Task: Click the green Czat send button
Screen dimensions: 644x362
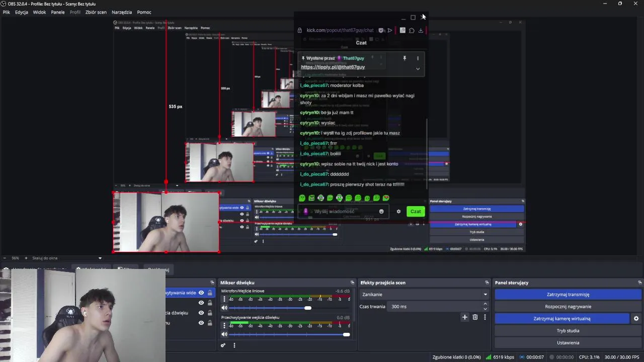Action: (x=416, y=211)
